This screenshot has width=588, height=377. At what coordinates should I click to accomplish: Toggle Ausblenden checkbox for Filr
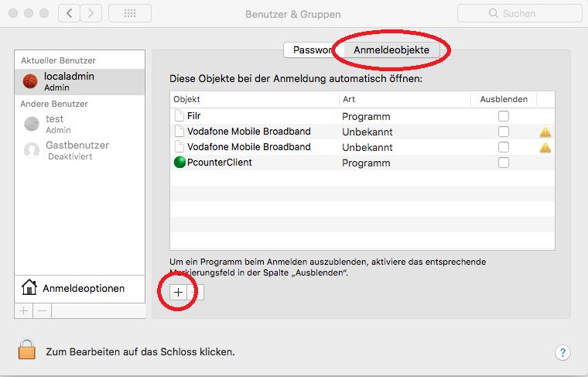[504, 116]
